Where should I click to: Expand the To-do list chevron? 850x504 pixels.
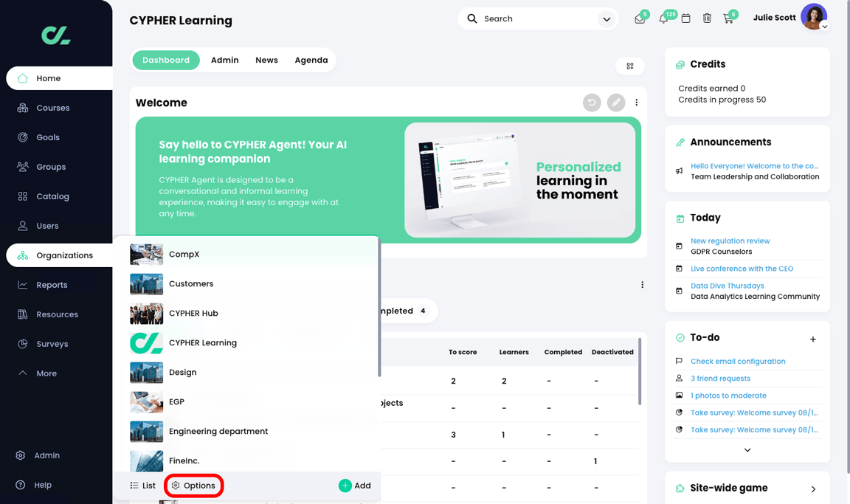747,450
